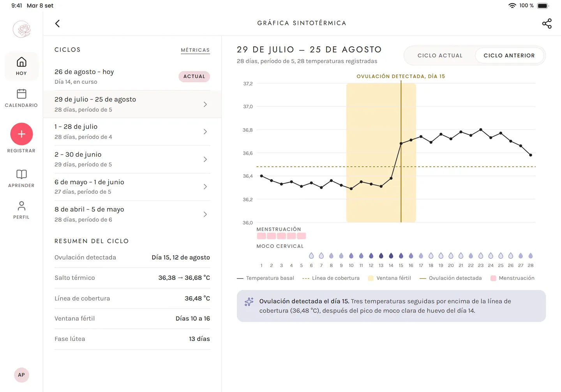Viewport: 561px width, 392px height.
Task: Expand the 1 – 28 de julio chevron
Action: tap(205, 132)
